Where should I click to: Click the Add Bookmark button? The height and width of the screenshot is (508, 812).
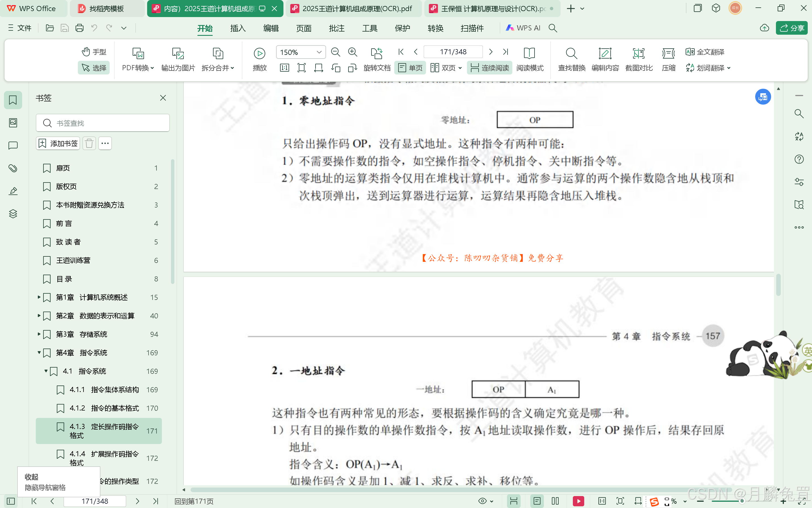point(58,144)
